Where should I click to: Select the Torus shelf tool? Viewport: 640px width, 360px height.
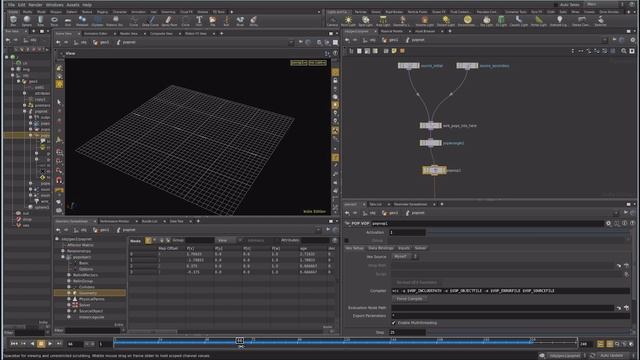click(54, 20)
